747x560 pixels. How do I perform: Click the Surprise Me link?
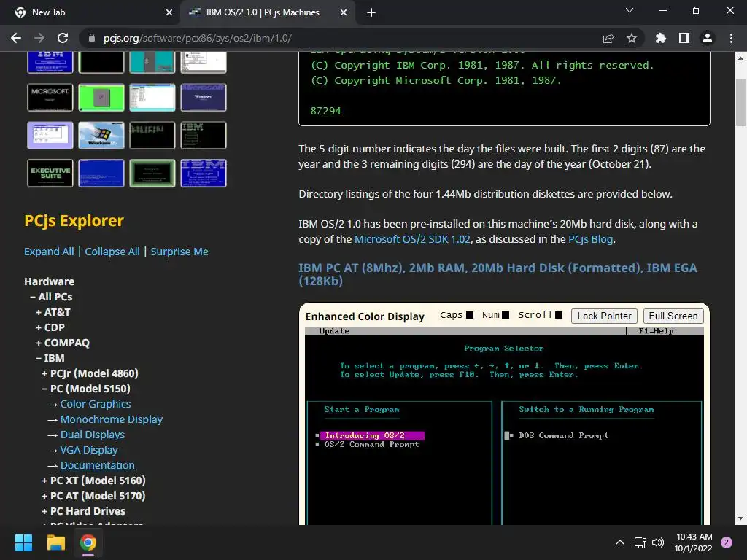[x=179, y=252]
